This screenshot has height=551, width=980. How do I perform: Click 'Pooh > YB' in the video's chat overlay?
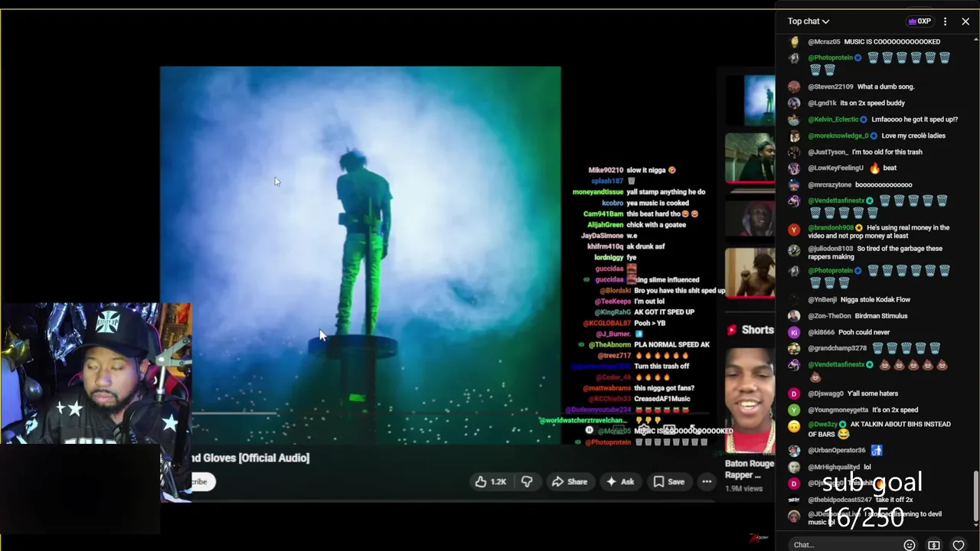point(649,323)
